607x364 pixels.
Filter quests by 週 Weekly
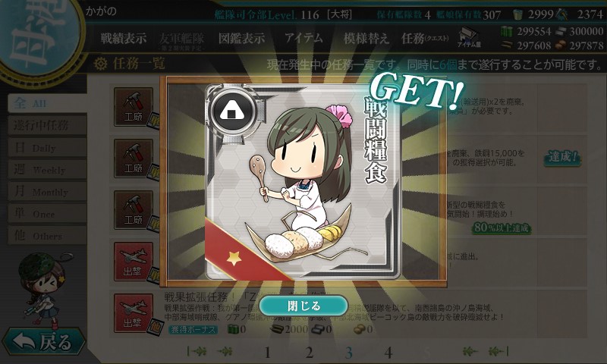point(47,169)
